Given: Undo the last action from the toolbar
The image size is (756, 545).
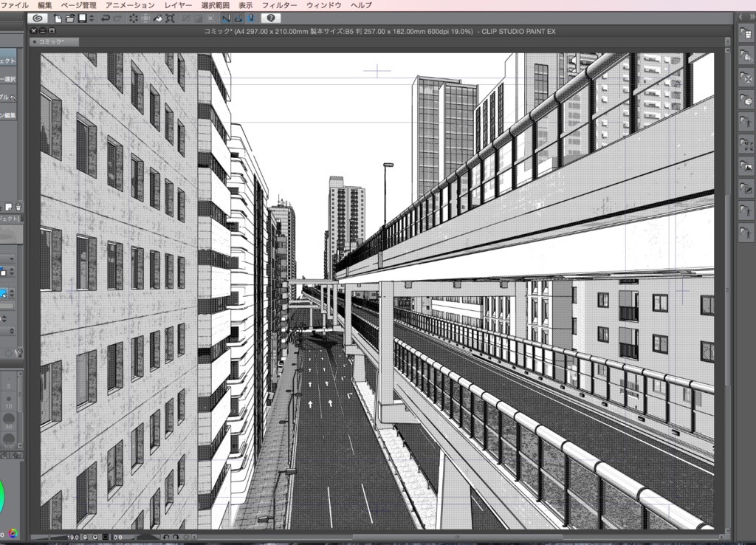Looking at the screenshot, I should 106,18.
